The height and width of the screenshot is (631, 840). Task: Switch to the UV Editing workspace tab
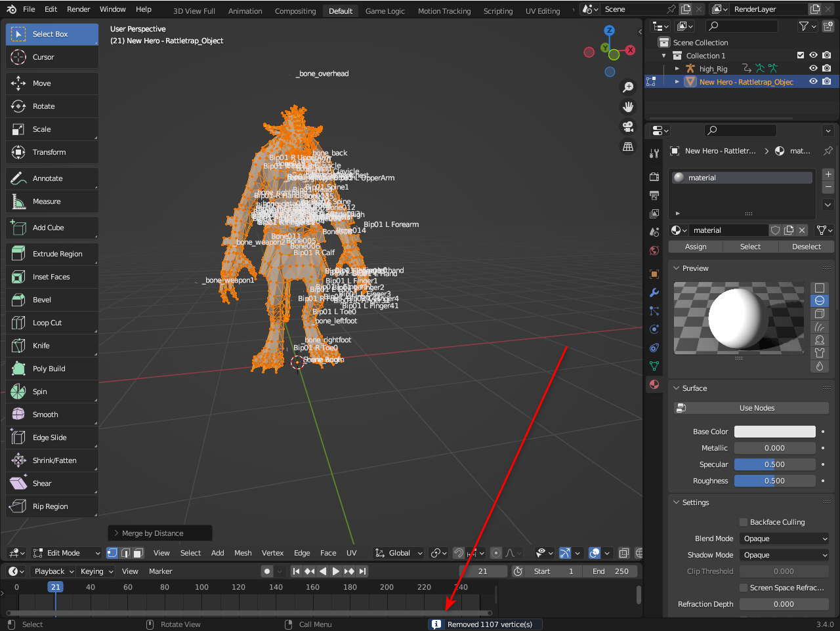click(x=542, y=11)
